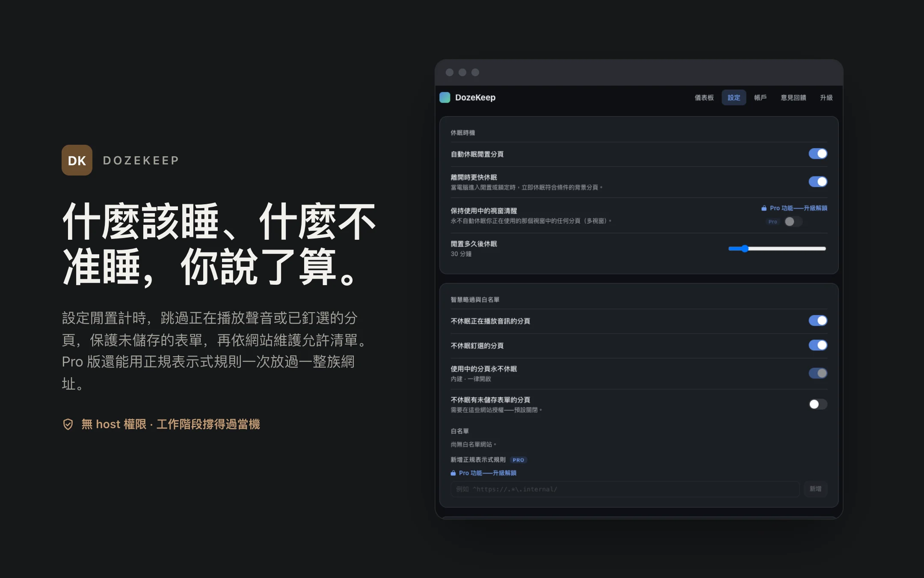The width and height of the screenshot is (924, 578).
Task: Click the shield check icon beside 無 host 權限
Action: pos(68,424)
